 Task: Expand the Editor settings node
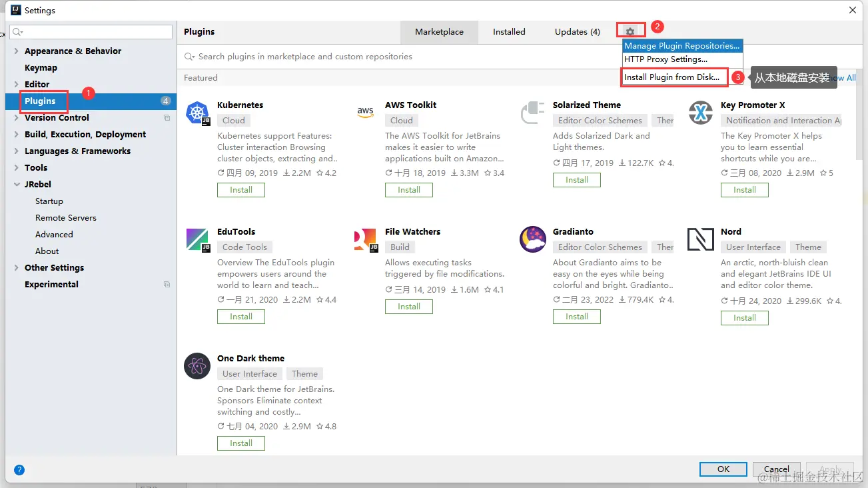pyautogui.click(x=17, y=85)
